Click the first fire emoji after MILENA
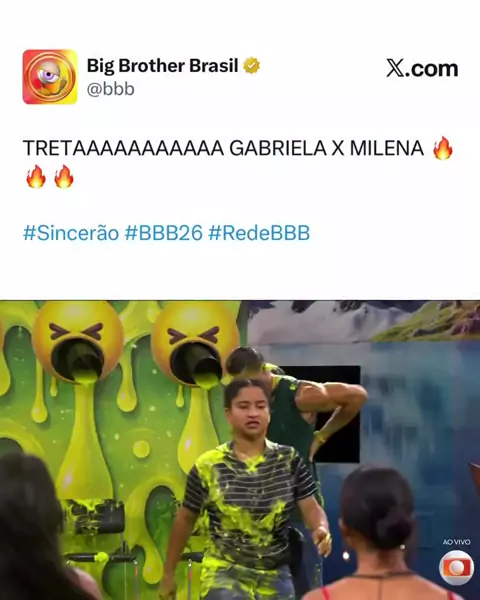Viewport: 480px width, 600px height. pos(443,148)
